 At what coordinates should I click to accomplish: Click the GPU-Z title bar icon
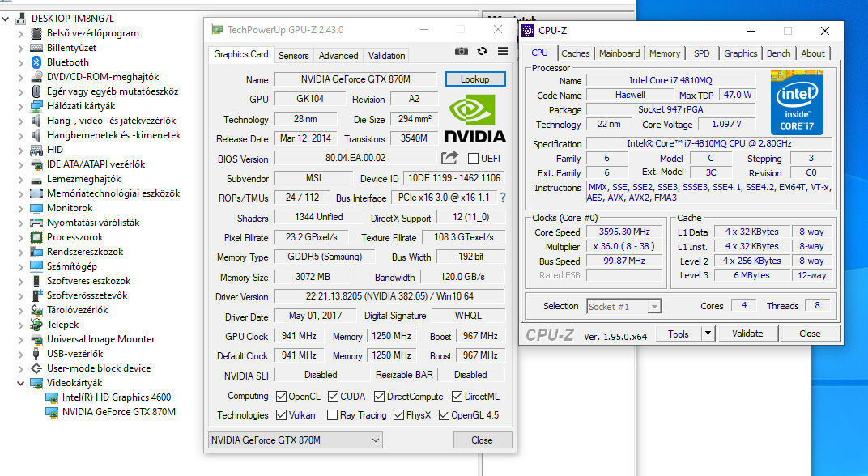[217, 29]
